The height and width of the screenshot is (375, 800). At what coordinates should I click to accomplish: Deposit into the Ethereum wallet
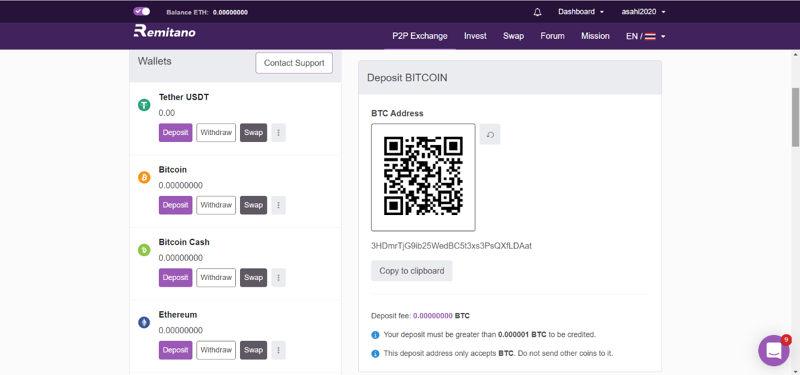[176, 350]
